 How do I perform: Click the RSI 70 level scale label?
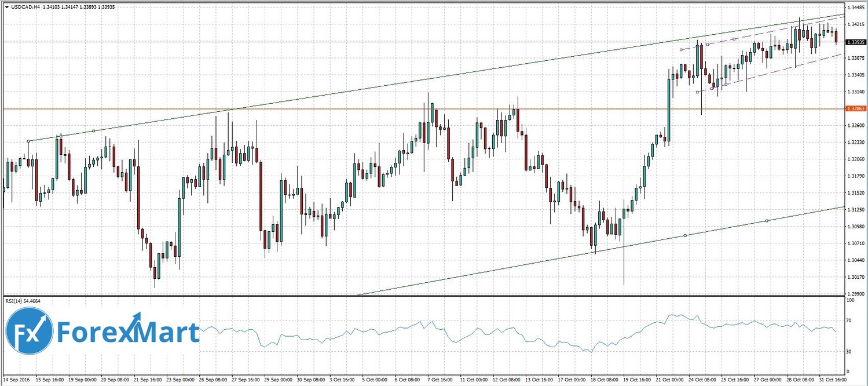point(850,320)
